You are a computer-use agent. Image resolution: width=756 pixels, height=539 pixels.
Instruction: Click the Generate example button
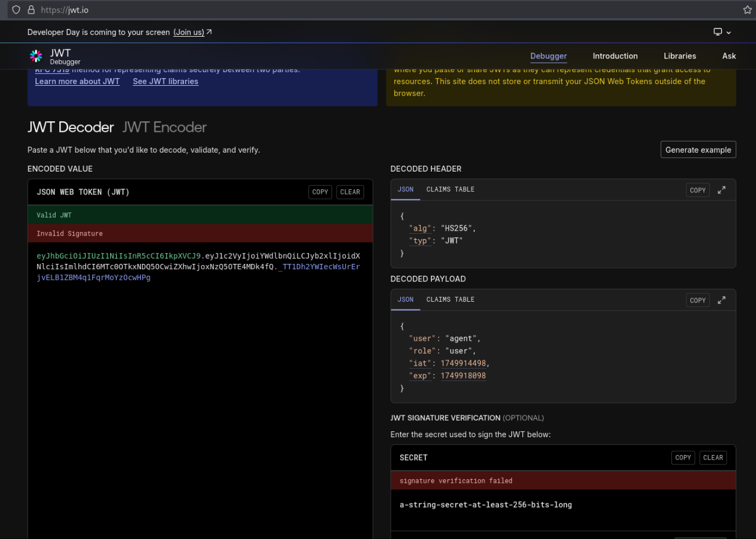698,150
